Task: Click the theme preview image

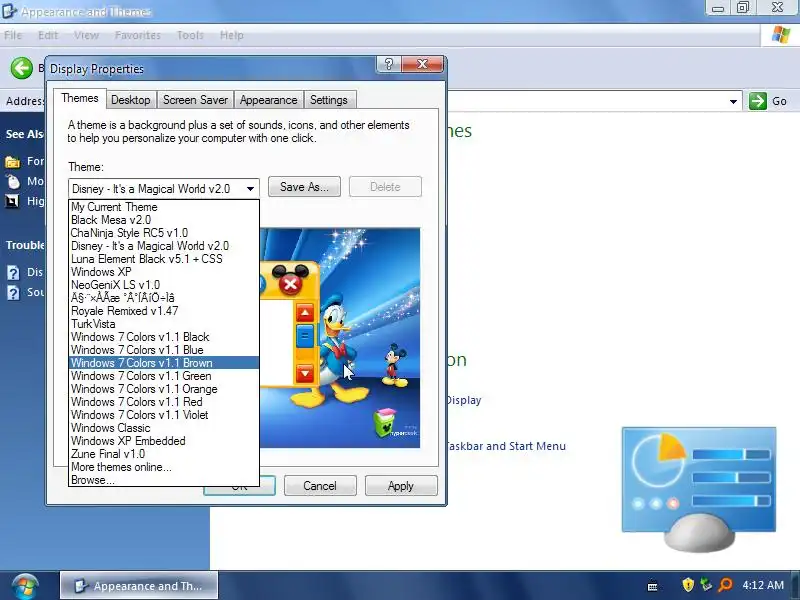Action: click(340, 338)
